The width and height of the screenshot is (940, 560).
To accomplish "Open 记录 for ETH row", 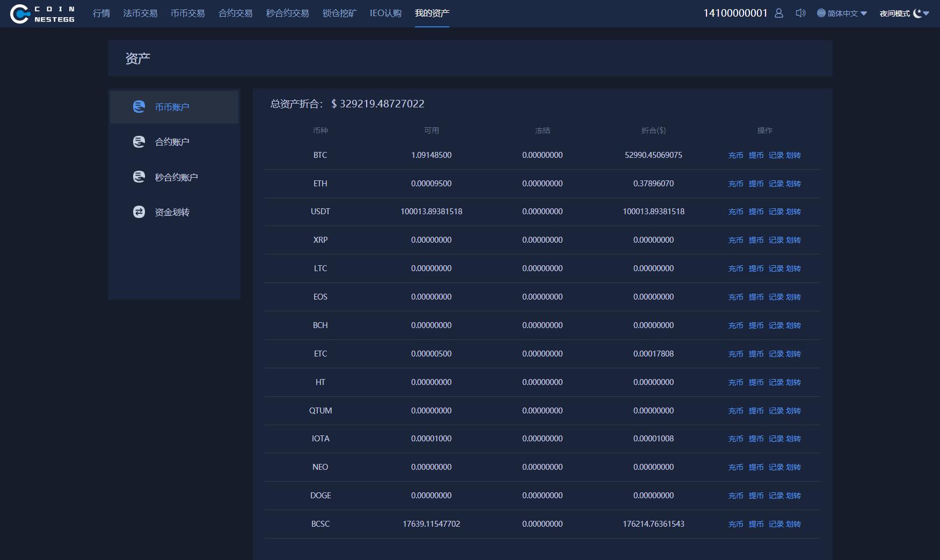I will pos(776,184).
